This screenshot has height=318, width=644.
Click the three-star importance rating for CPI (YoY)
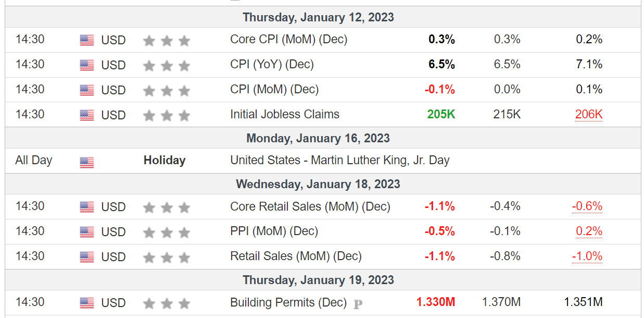tap(167, 66)
